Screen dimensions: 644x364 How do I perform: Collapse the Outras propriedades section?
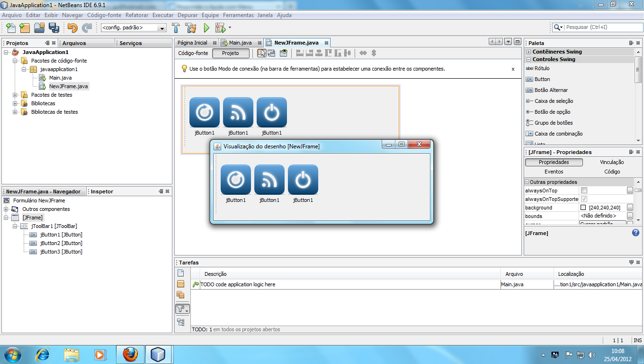(527, 182)
